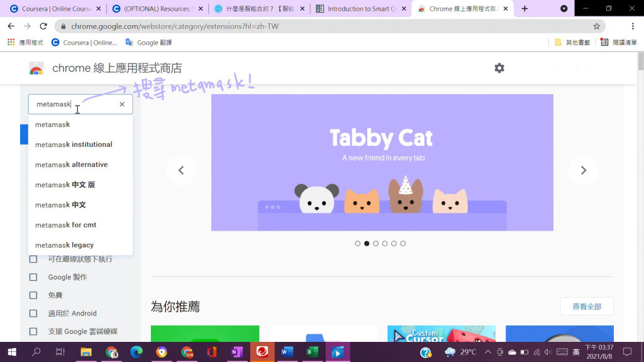The height and width of the screenshot is (362, 644).
Task: Open the video player app on taskbar
Action: pos(338,352)
